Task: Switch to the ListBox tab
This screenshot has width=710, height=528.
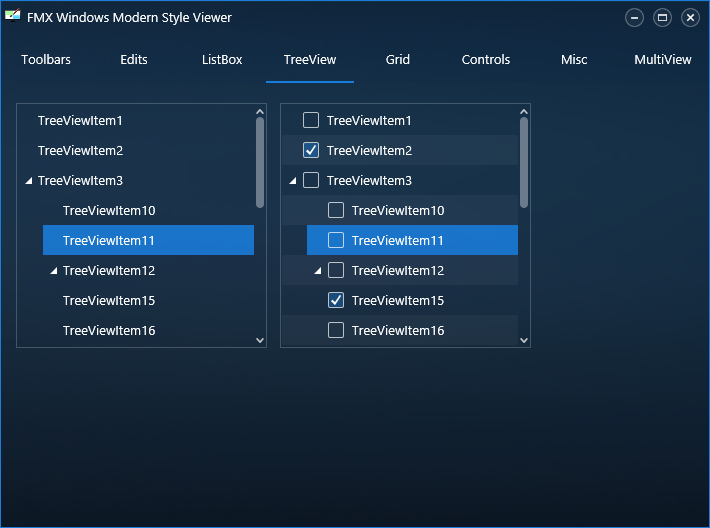Action: [222, 60]
